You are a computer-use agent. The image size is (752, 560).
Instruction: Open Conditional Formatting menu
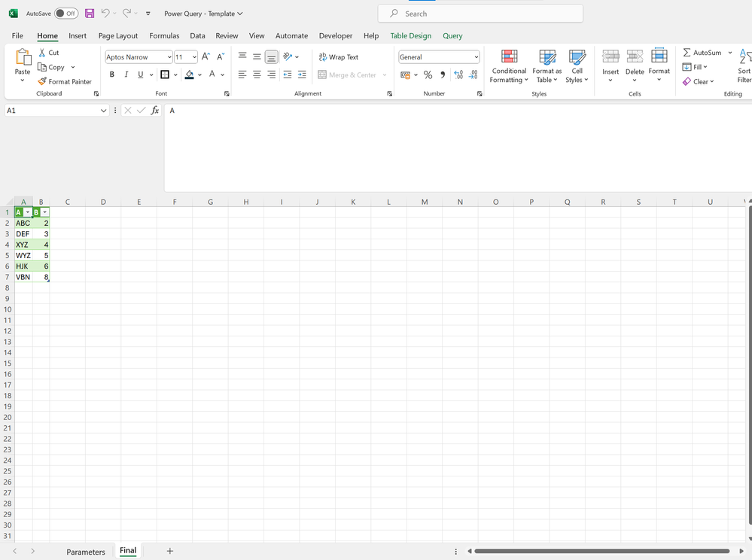tap(509, 66)
